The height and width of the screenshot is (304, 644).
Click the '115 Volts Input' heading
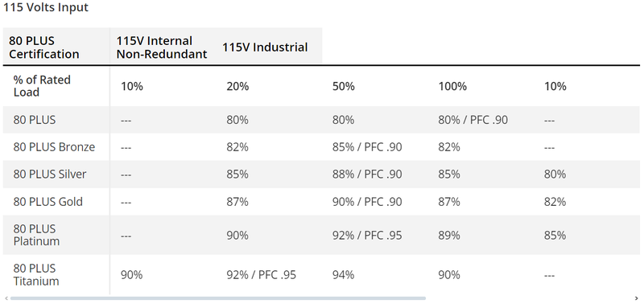click(x=46, y=7)
